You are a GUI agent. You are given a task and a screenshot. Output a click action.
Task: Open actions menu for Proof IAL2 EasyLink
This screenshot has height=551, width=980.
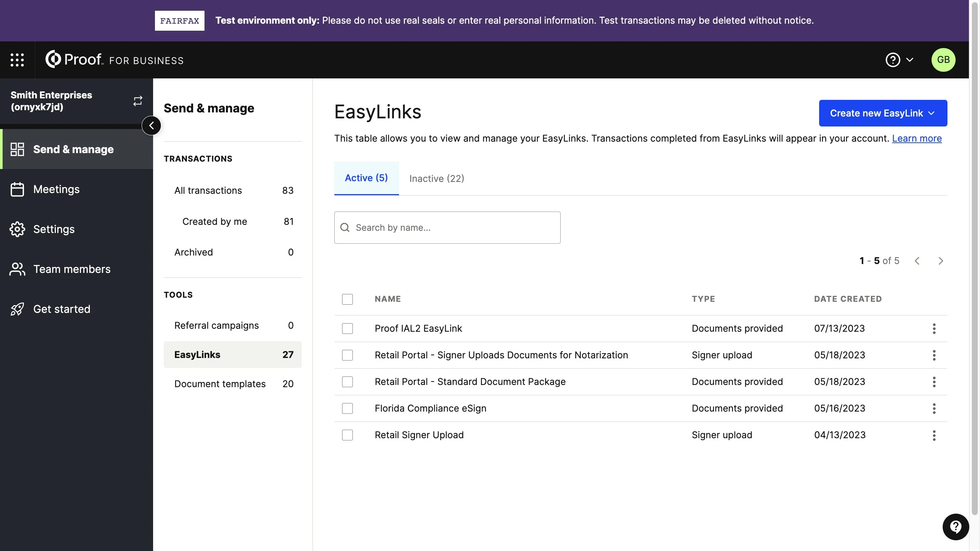(934, 328)
